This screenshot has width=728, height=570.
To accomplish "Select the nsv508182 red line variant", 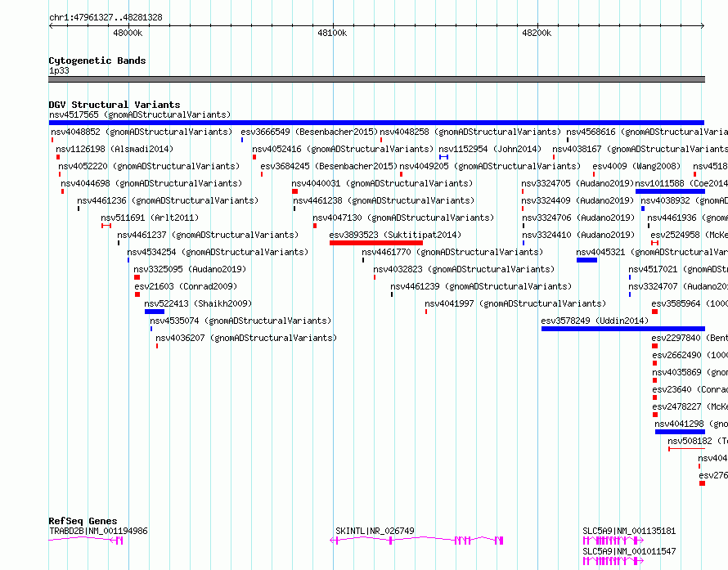I will (x=686, y=449).
